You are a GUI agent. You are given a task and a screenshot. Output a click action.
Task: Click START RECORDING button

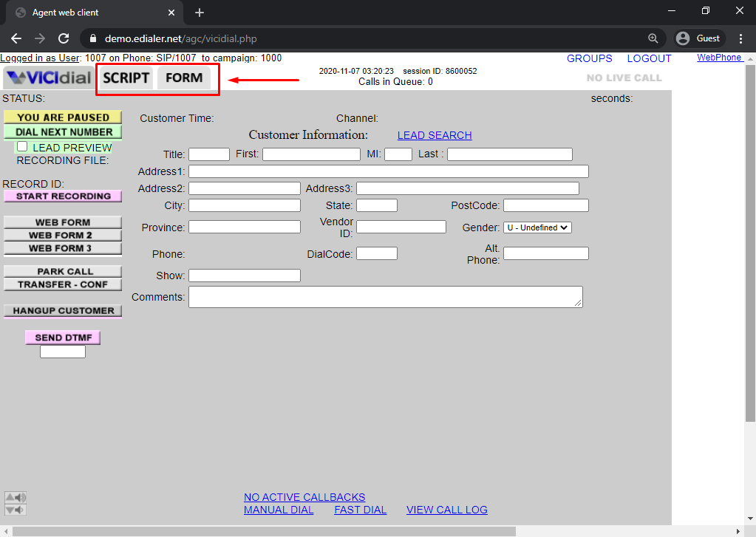(63, 196)
